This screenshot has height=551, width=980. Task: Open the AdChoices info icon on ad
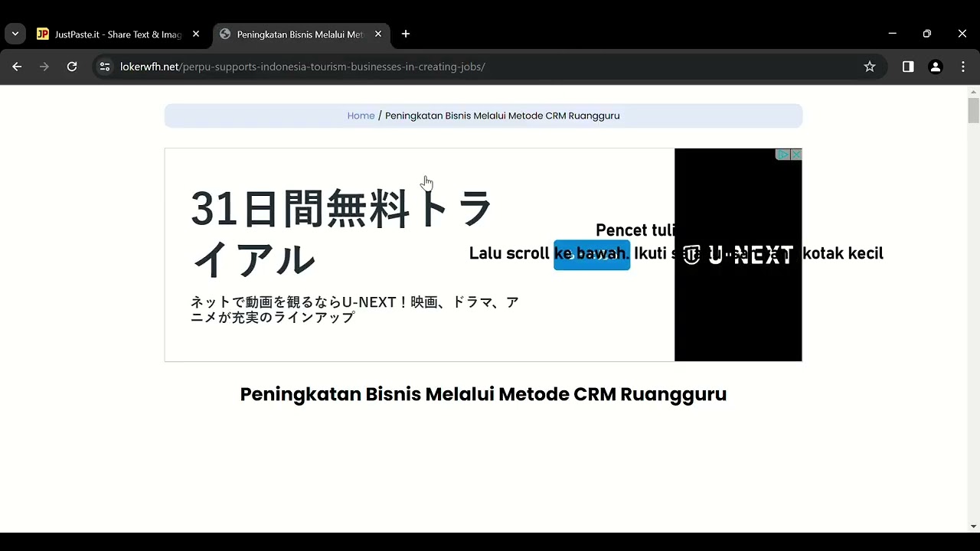pos(783,155)
